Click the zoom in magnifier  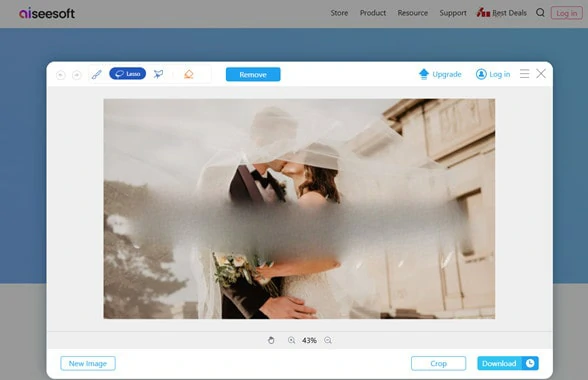291,340
